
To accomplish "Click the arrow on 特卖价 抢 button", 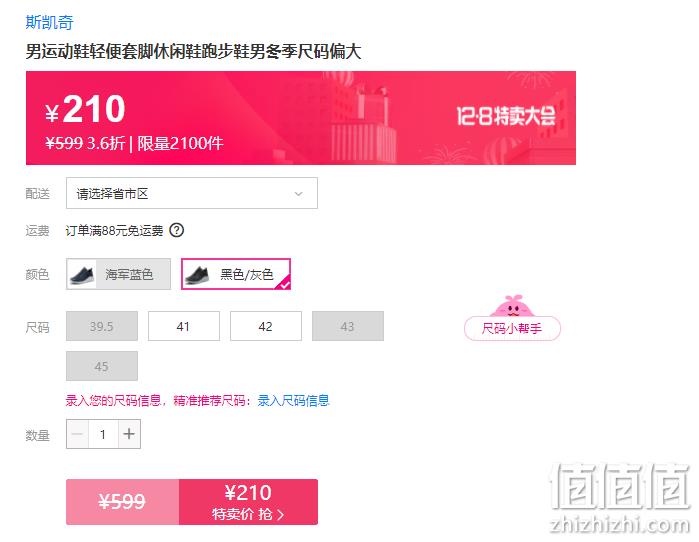I will [x=280, y=515].
